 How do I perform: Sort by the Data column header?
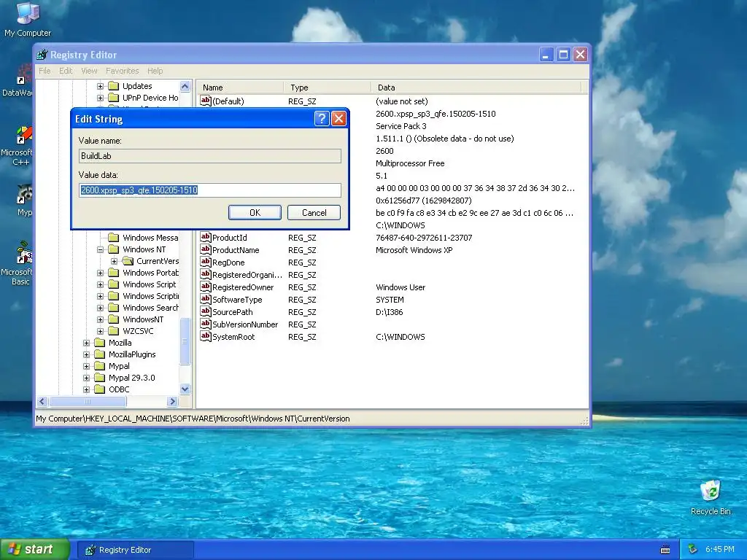pyautogui.click(x=476, y=87)
